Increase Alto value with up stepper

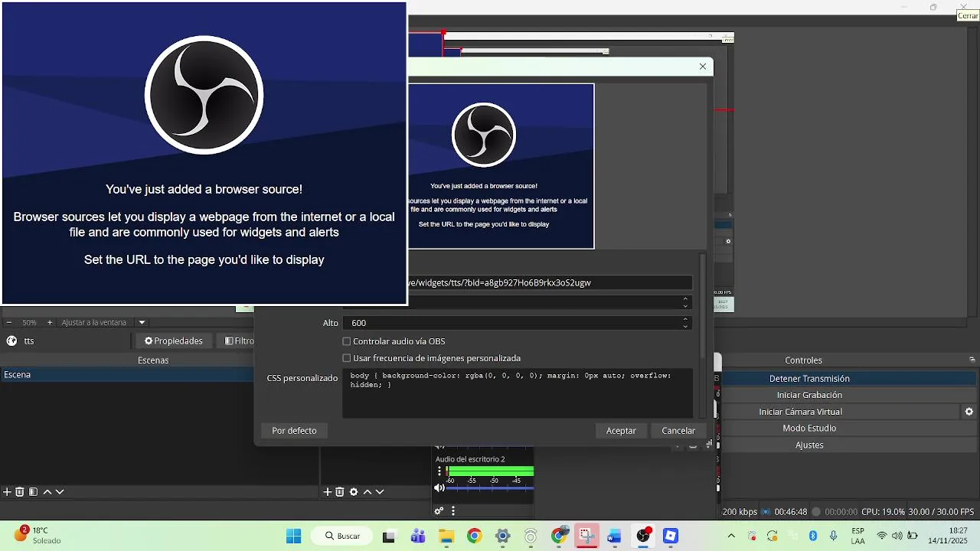click(685, 319)
